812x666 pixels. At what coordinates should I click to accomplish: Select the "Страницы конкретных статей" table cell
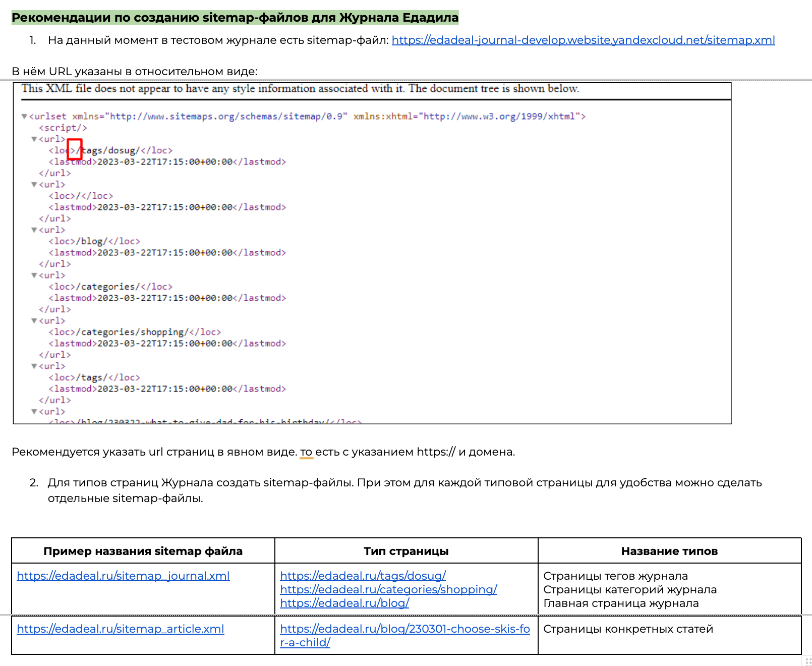(628, 629)
